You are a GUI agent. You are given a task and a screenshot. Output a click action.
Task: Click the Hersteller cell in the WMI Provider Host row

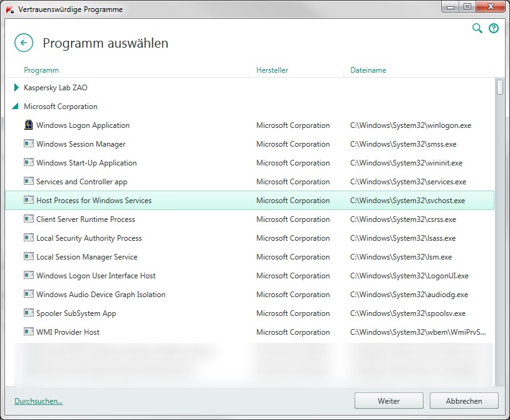293,332
